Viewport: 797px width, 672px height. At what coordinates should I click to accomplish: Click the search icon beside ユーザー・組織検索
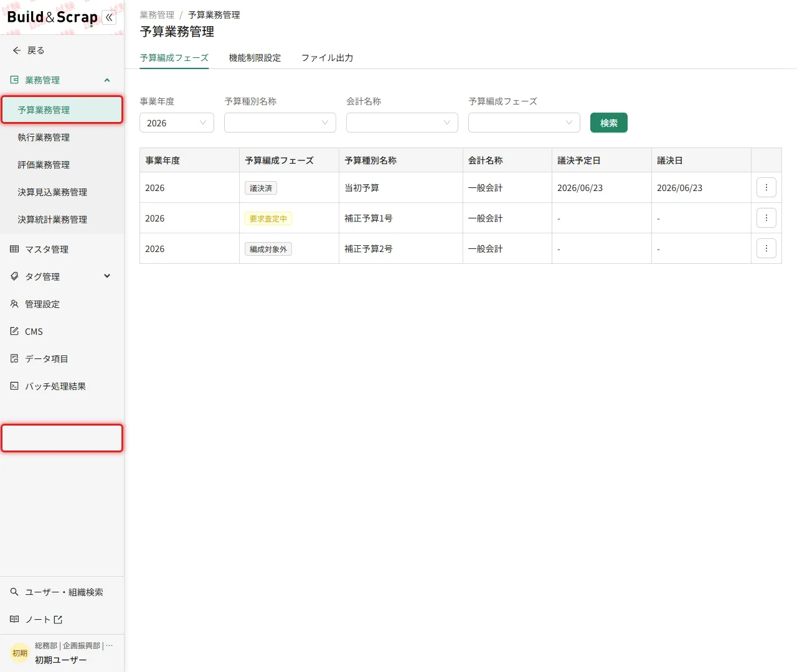coord(14,592)
